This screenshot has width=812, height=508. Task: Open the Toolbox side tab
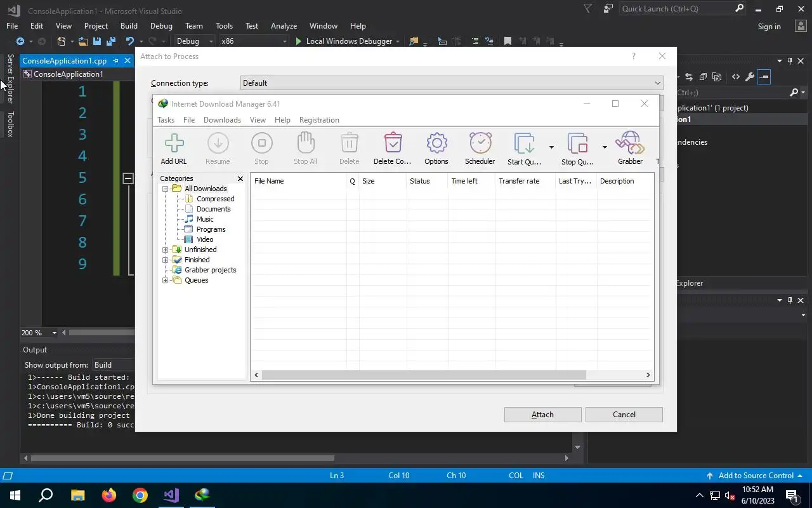point(10,124)
